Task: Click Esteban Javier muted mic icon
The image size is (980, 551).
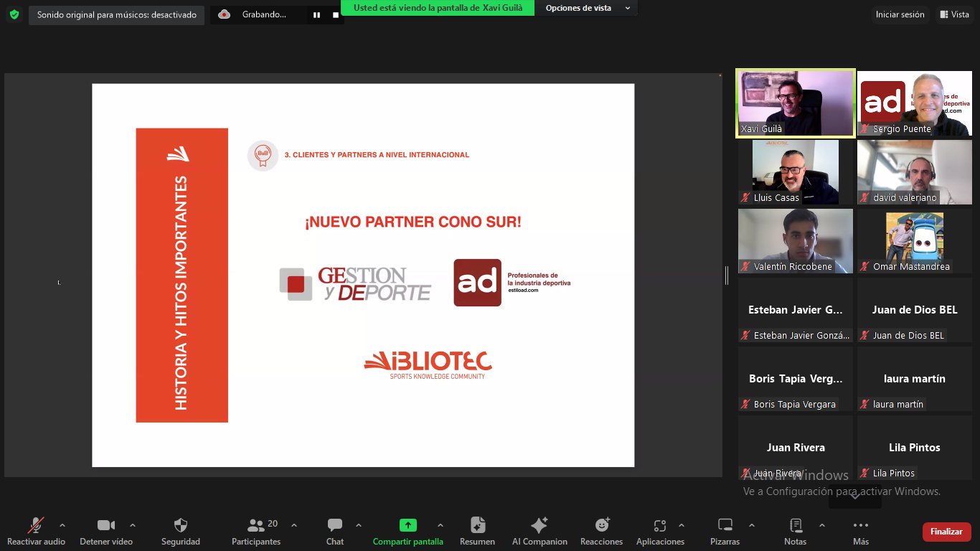Action: click(x=746, y=336)
